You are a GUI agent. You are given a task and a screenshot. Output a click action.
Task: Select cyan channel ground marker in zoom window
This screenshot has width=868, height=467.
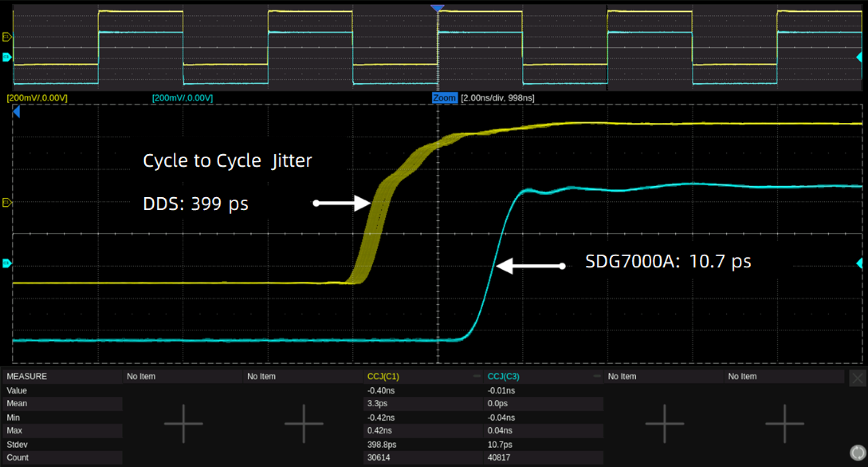pyautogui.click(x=7, y=263)
